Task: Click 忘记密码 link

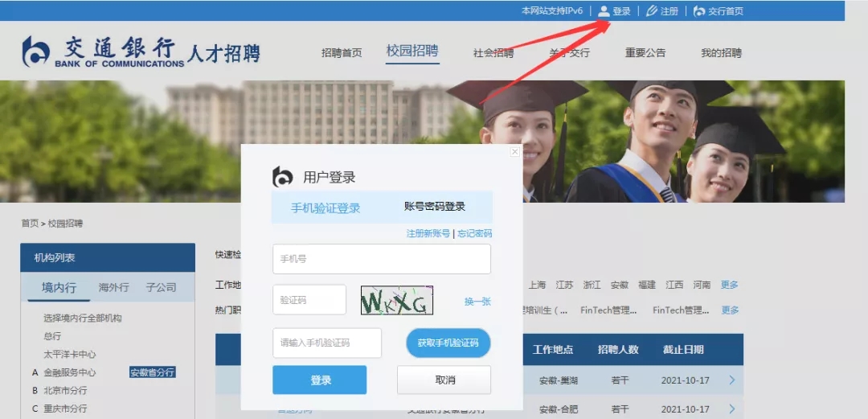Action: (474, 233)
